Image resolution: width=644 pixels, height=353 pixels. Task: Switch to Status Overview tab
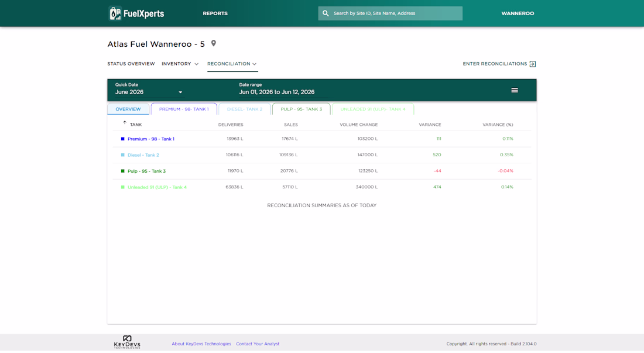click(x=131, y=64)
